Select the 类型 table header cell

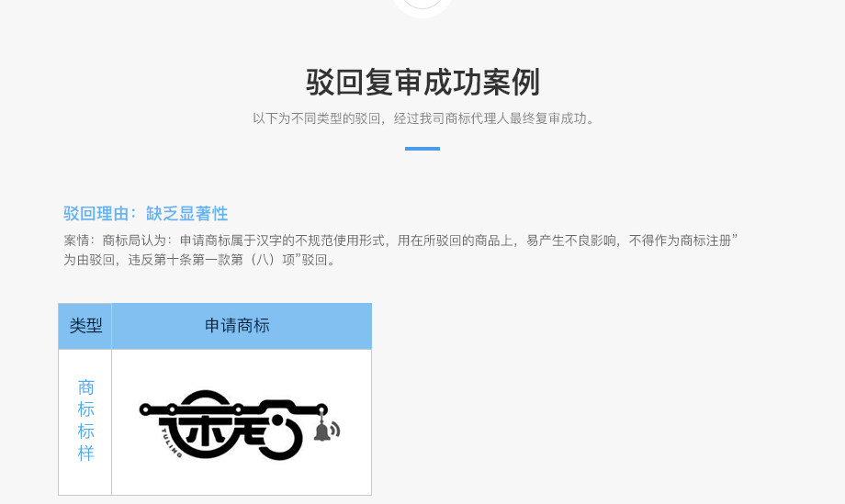[85, 326]
